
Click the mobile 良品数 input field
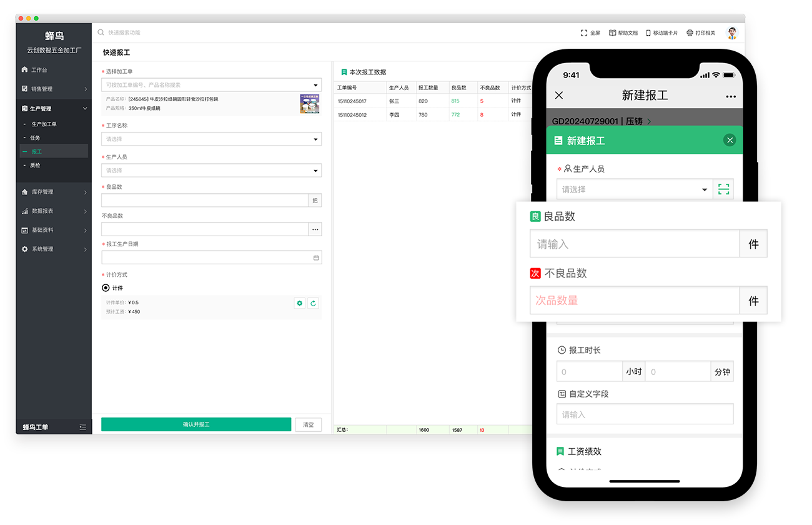635,244
